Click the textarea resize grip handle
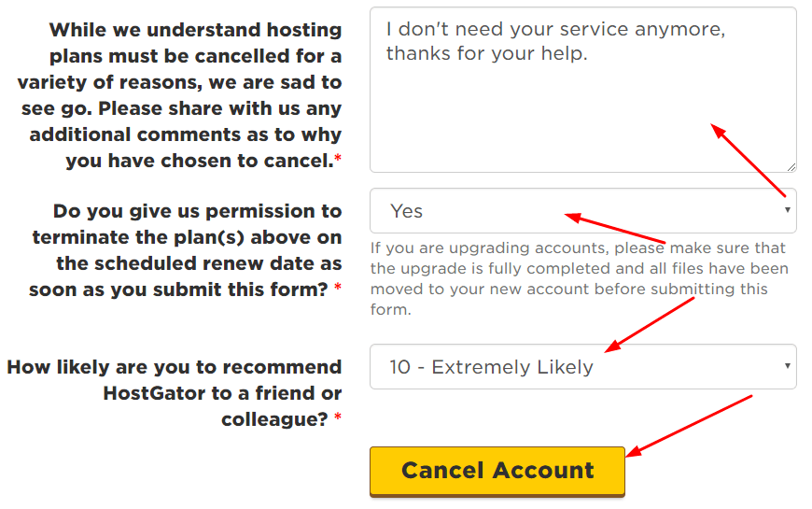Image resolution: width=812 pixels, height=509 pixels. [791, 167]
